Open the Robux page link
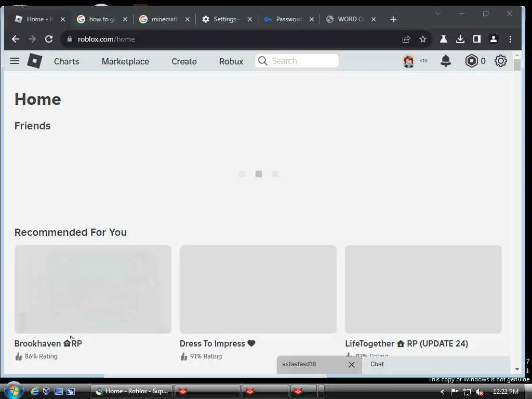Image resolution: width=532 pixels, height=399 pixels. coord(231,61)
